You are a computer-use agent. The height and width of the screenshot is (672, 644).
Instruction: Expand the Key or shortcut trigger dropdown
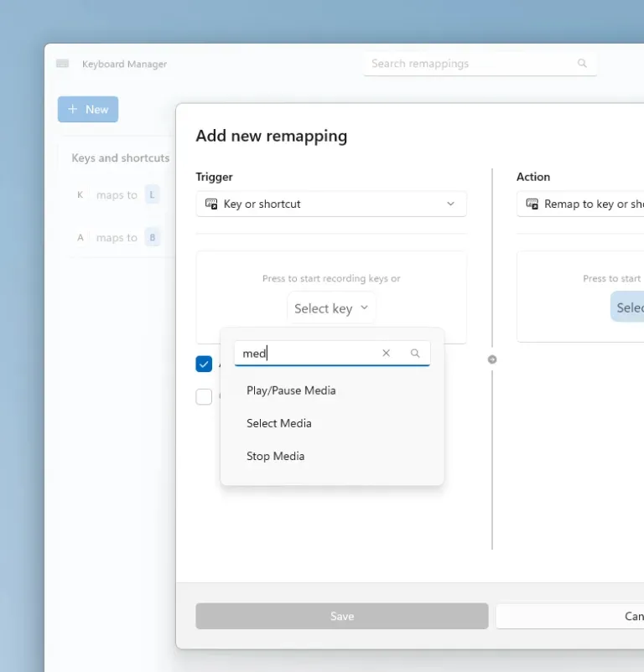pos(331,204)
